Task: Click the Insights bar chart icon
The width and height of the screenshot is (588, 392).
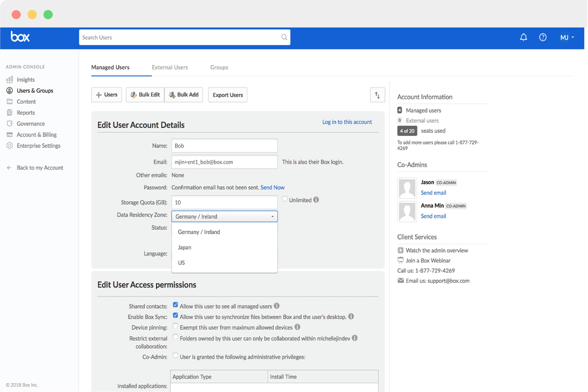Action: coord(10,79)
